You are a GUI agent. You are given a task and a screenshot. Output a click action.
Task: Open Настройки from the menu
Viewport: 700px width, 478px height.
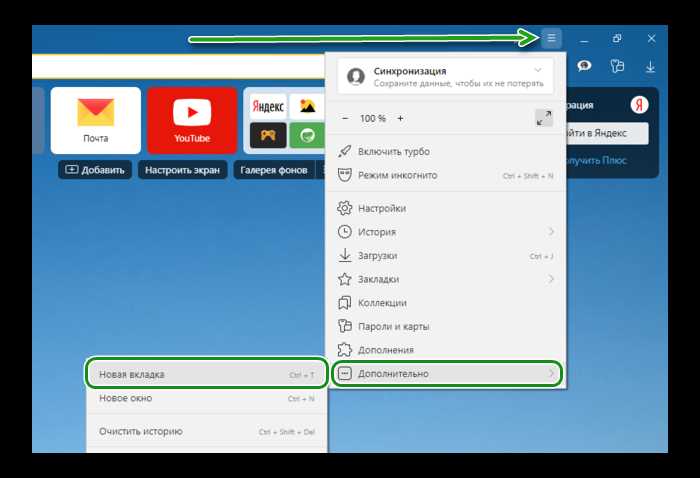tap(381, 208)
